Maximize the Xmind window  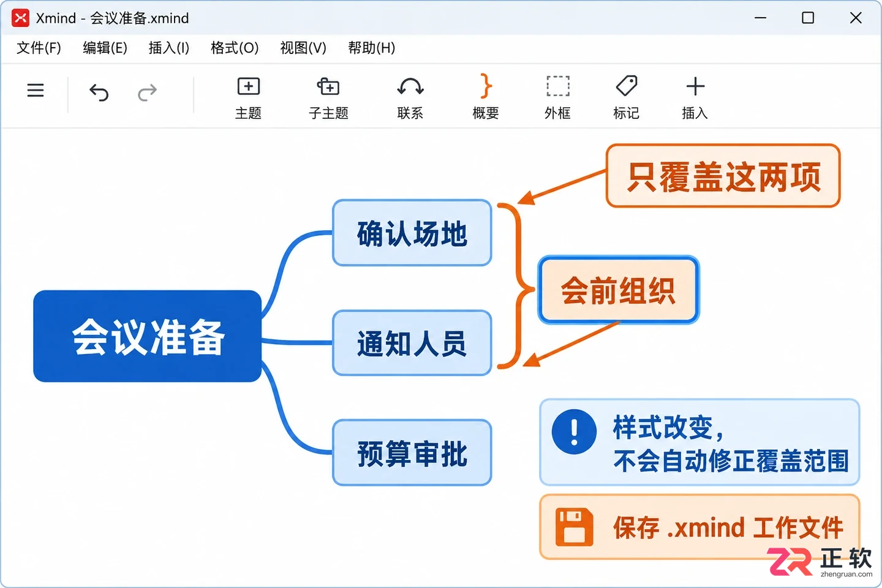(808, 18)
